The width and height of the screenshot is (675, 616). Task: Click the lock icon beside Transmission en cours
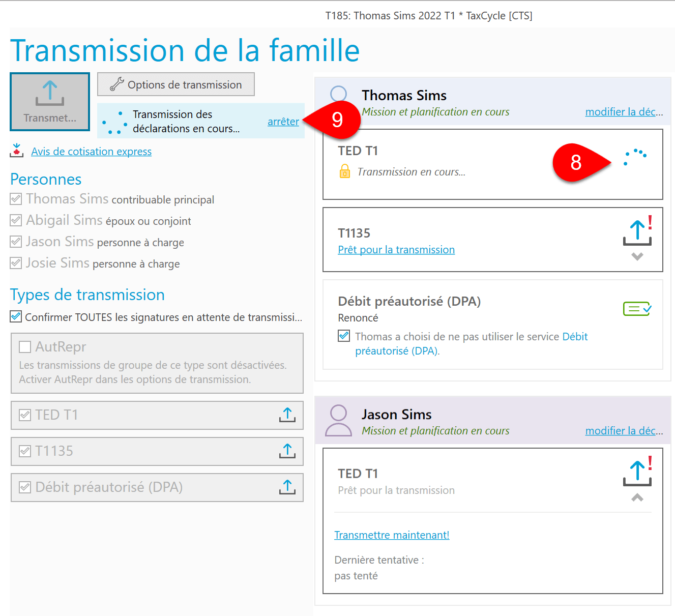345,171
